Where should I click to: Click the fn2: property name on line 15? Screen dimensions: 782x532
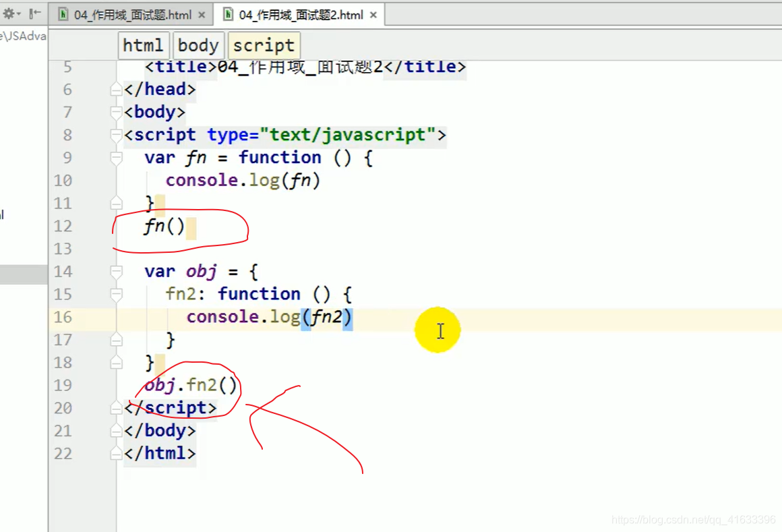[185, 294]
